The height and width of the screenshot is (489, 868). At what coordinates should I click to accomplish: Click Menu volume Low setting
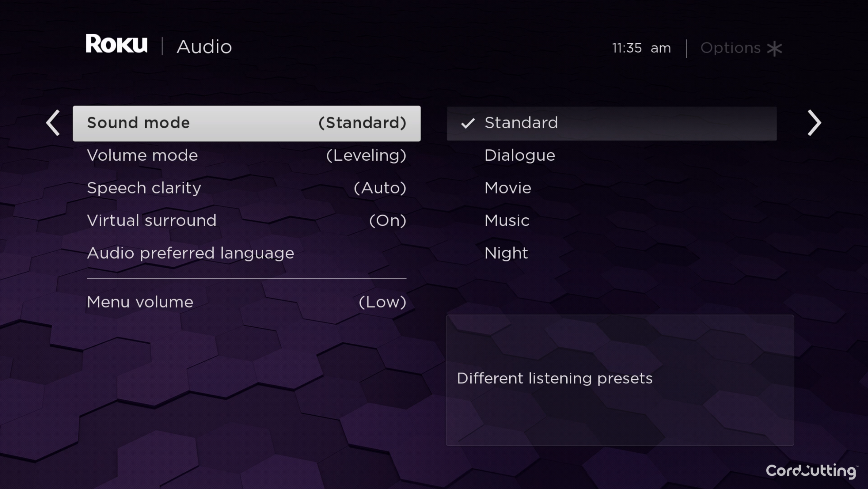click(x=246, y=302)
